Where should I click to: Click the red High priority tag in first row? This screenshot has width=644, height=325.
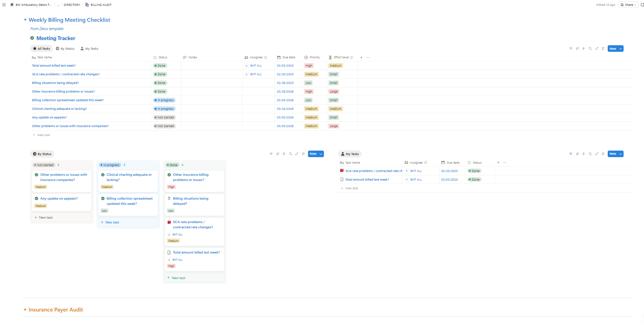click(309, 66)
